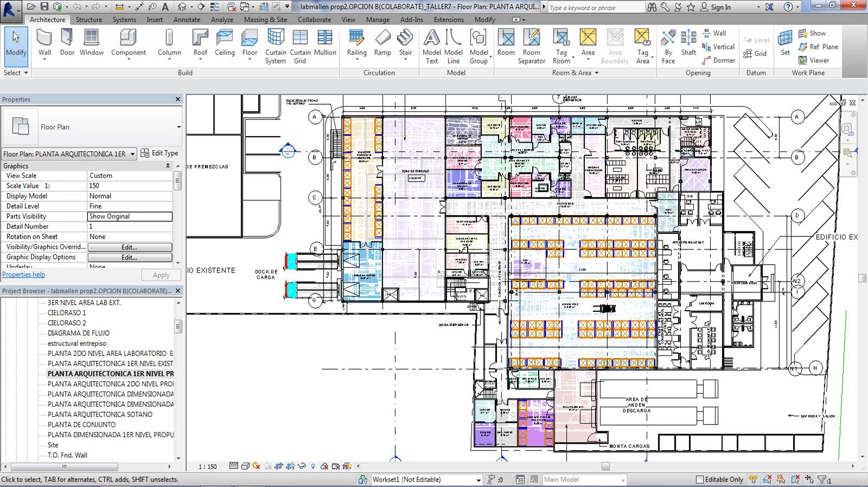Select the Ramp tool
The image size is (868, 487).
pyautogui.click(x=382, y=43)
